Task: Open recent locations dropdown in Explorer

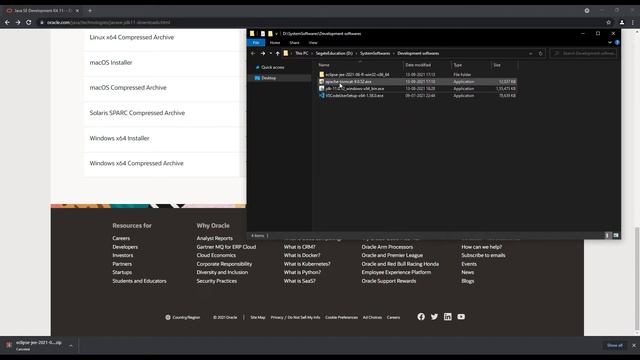Action: pyautogui.click(x=270, y=53)
